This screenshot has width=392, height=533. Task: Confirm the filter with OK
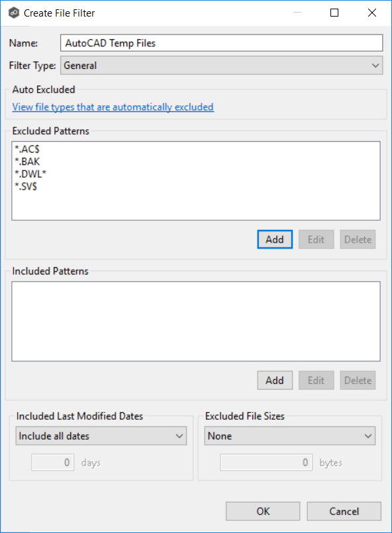click(263, 511)
